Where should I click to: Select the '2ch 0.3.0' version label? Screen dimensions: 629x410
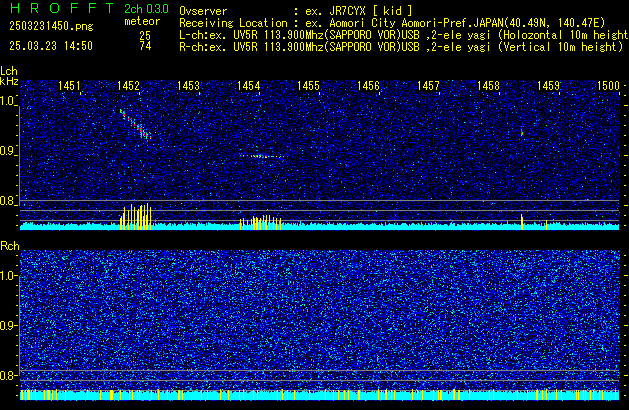(146, 8)
